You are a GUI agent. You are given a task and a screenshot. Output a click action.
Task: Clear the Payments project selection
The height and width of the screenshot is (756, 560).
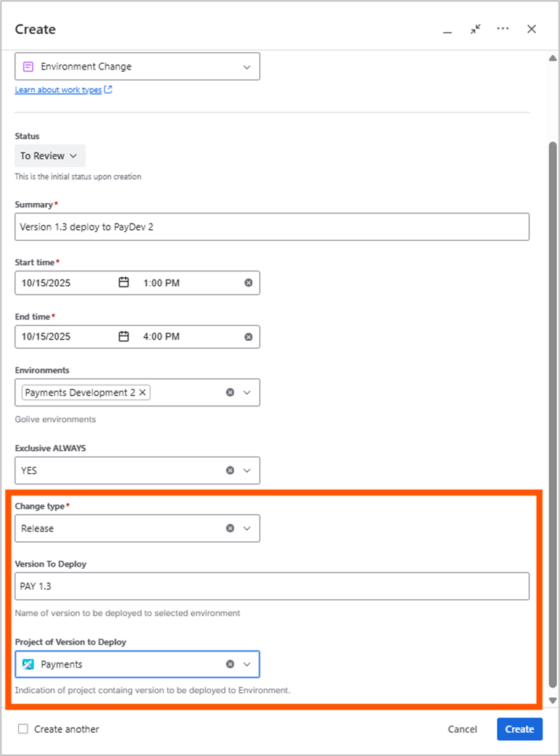[230, 664]
